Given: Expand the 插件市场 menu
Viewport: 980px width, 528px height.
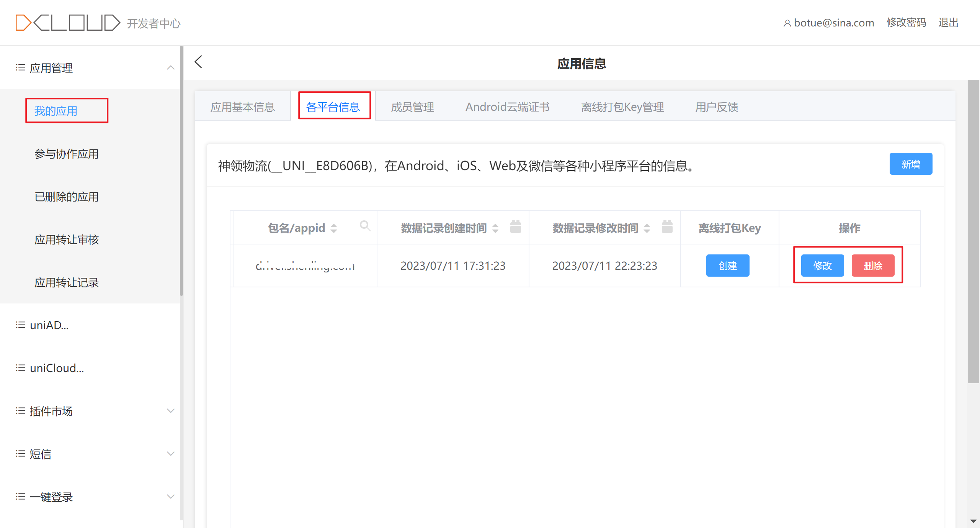Looking at the screenshot, I should [x=171, y=411].
